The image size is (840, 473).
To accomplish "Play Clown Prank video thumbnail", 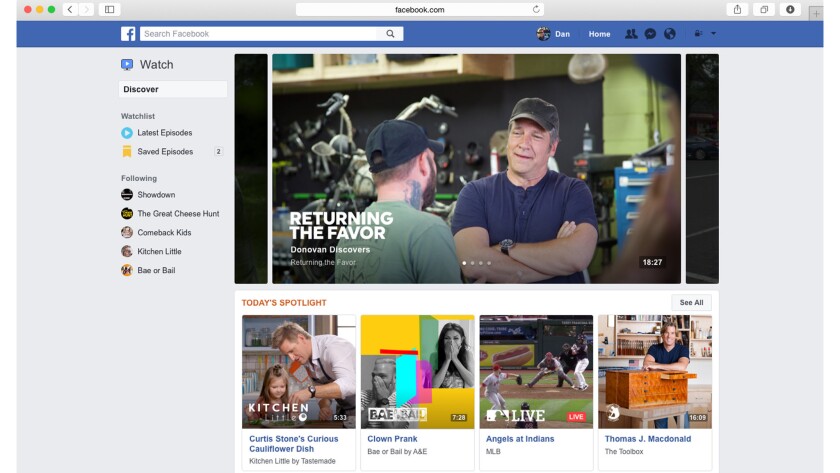I will [417, 372].
